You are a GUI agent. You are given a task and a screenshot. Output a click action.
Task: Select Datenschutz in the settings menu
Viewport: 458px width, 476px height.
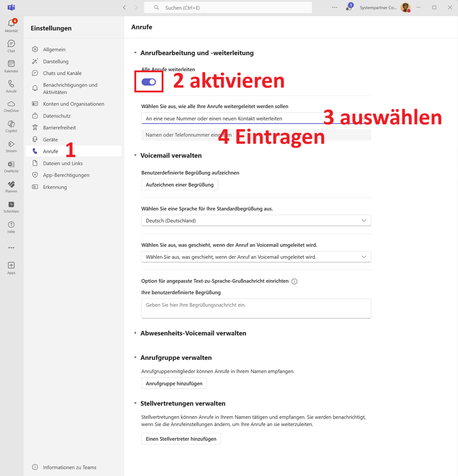57,116
